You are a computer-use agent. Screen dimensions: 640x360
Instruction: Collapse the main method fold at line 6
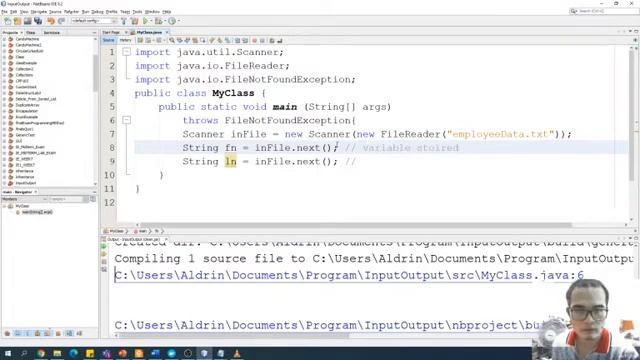click(x=127, y=120)
